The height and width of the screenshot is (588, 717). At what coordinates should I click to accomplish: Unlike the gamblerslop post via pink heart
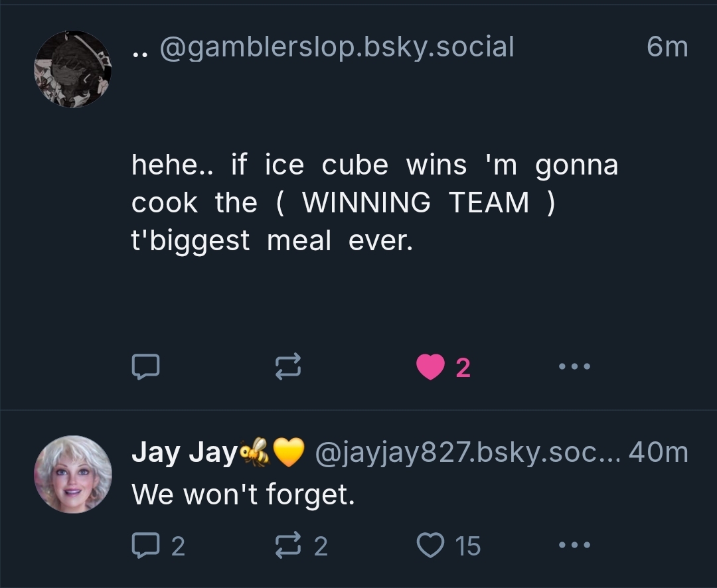pos(430,367)
